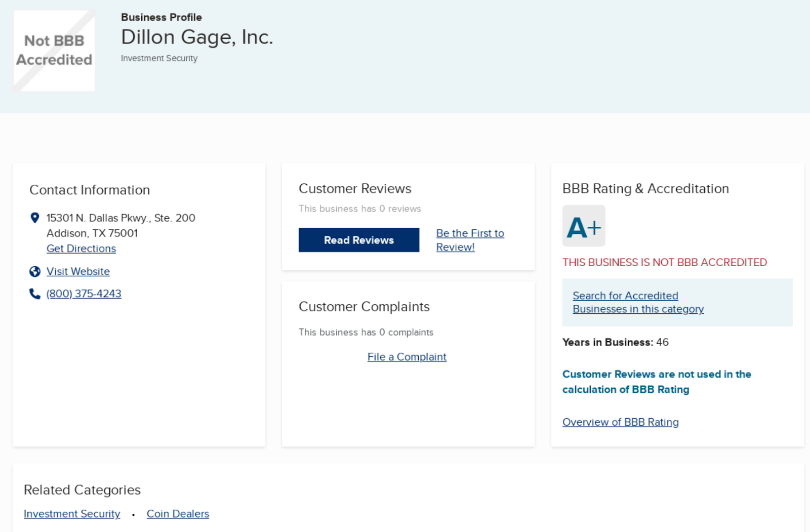
Task: Click THIS BUSINESS IS NOT BBB ACCREDITED notice
Action: point(665,262)
